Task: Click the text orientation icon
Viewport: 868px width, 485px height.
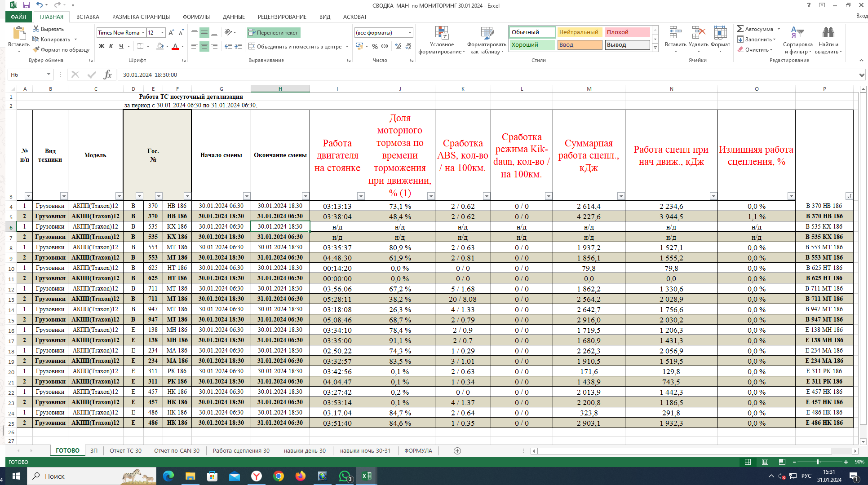Action: pyautogui.click(x=229, y=33)
